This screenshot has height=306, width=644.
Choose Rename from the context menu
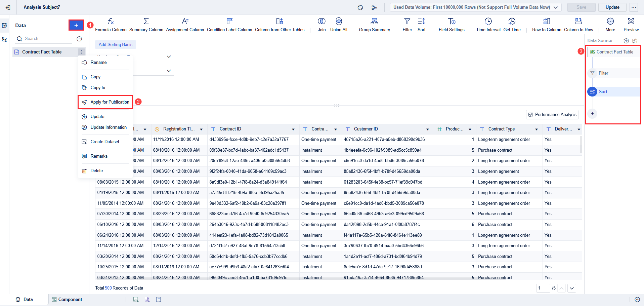pos(105,63)
